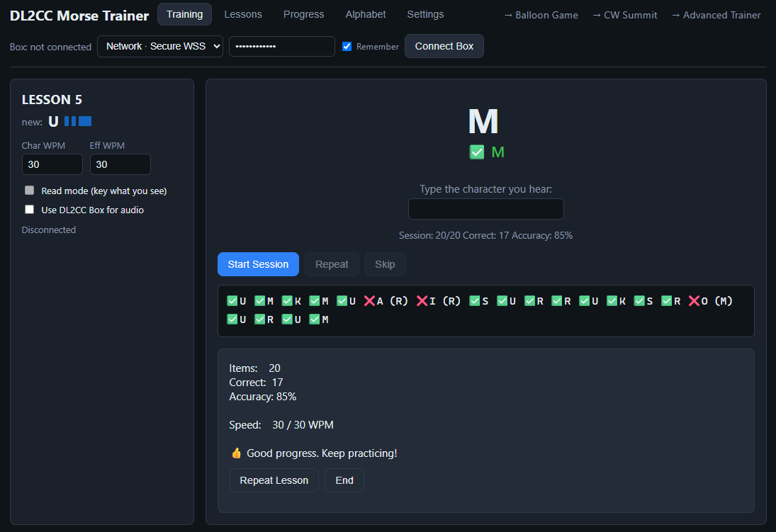Focus the character answer input box
Image resolution: width=776 pixels, height=532 pixels.
point(485,209)
